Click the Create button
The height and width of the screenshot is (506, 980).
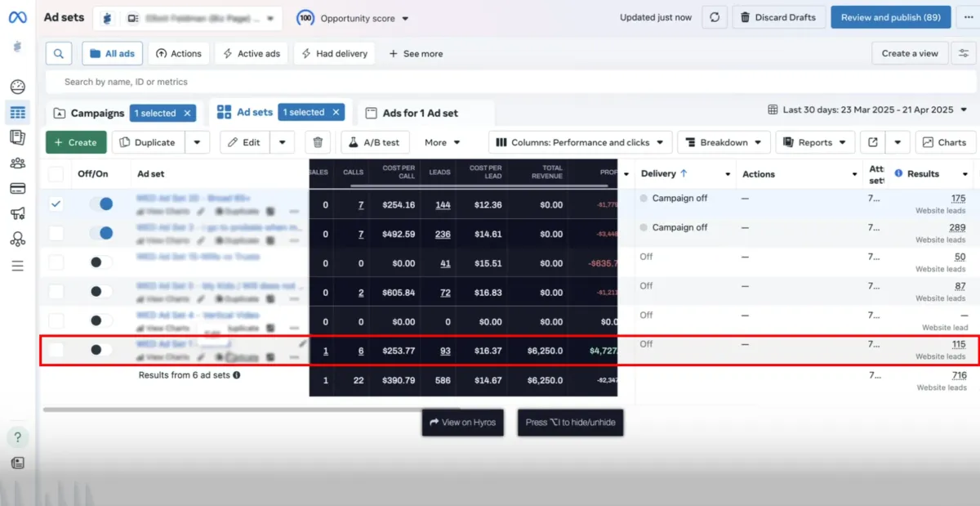[x=76, y=142]
